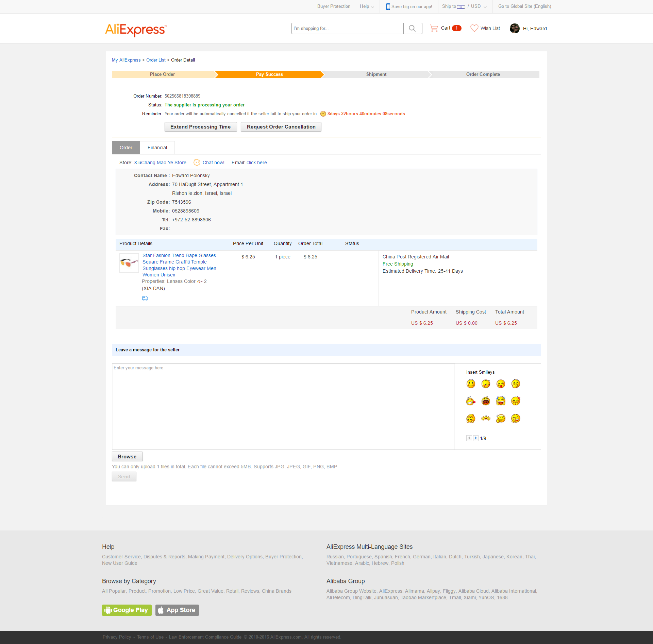
Task: Open the Star Fashion Trend Bape Glasses link
Action: tap(179, 265)
